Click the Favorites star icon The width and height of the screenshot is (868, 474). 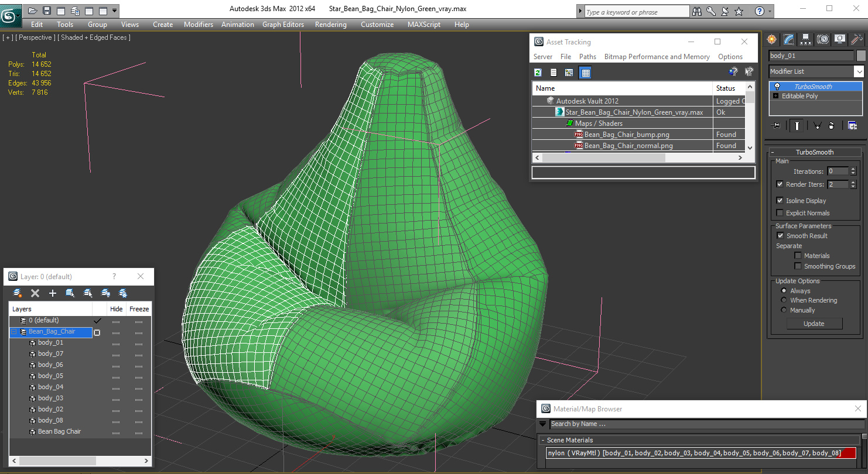click(x=739, y=11)
